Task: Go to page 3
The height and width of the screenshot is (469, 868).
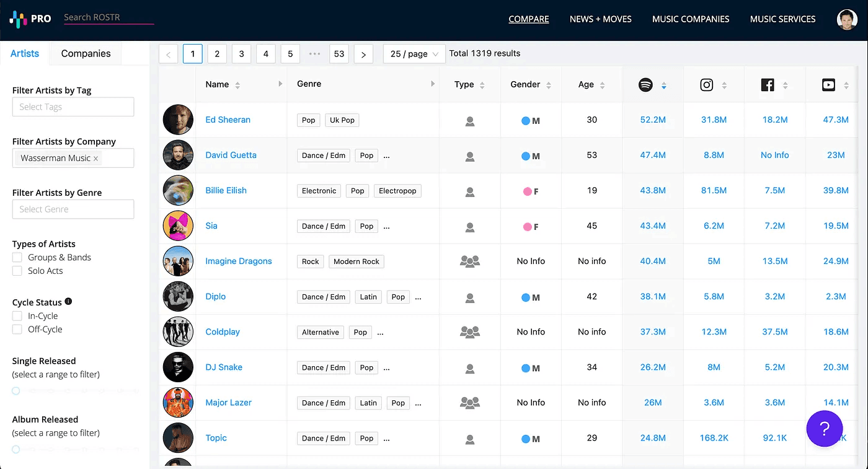Action: coord(241,54)
